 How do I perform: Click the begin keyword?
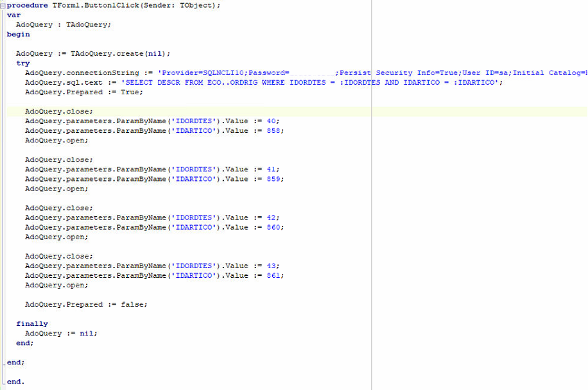[x=17, y=34]
